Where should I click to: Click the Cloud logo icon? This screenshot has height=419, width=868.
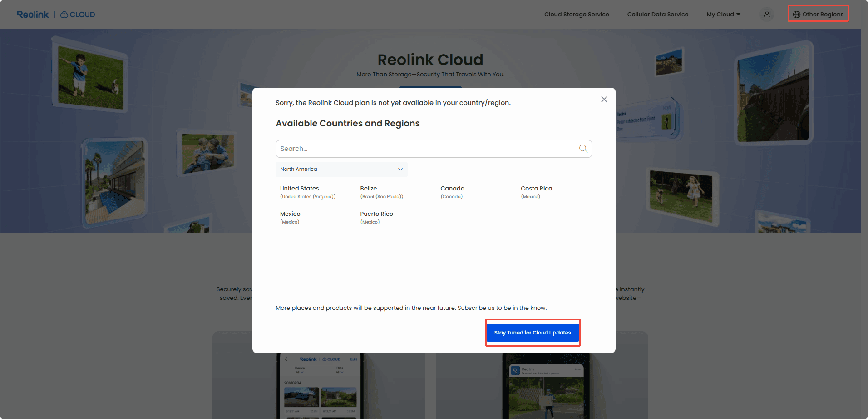tap(64, 14)
